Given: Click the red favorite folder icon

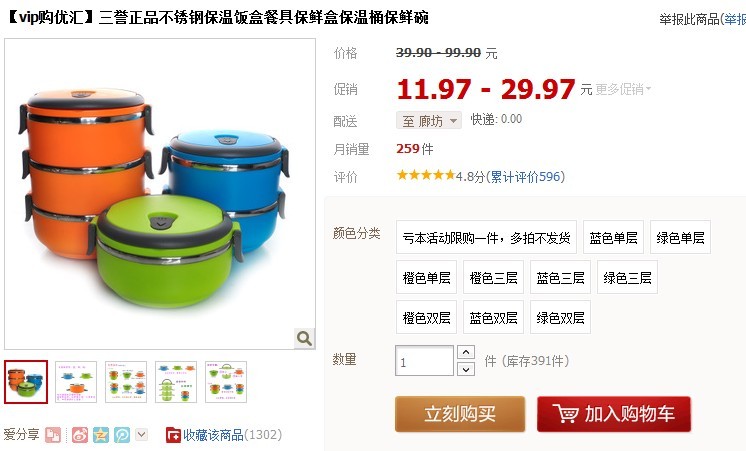Looking at the screenshot, I should [173, 435].
